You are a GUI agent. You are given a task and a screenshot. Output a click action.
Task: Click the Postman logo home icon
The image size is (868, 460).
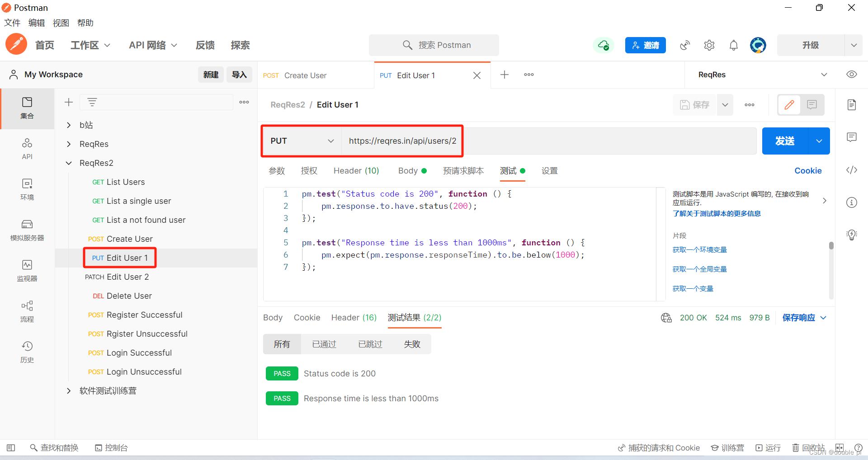tap(16, 44)
